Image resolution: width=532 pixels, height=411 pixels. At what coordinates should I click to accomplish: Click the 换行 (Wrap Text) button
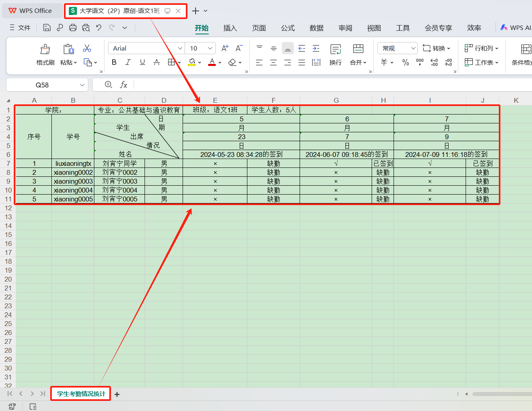pyautogui.click(x=335, y=54)
